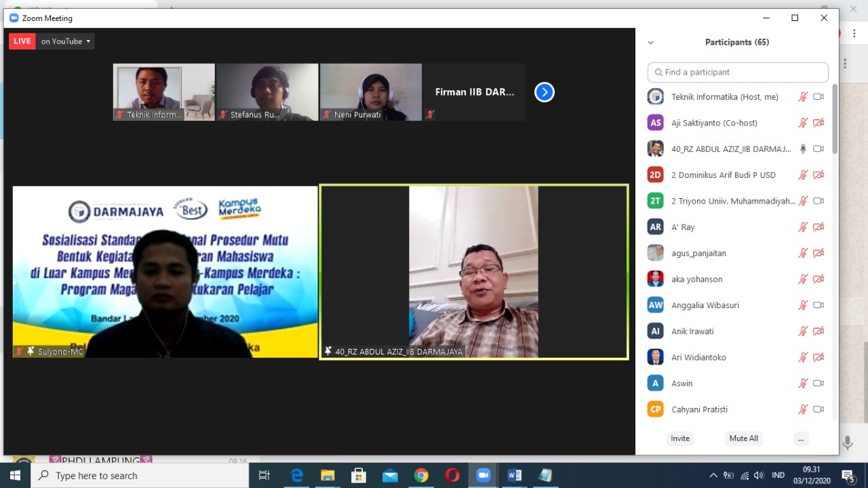The image size is (868, 488).
Task: Open the more options (...) button in Participants
Action: tap(801, 438)
